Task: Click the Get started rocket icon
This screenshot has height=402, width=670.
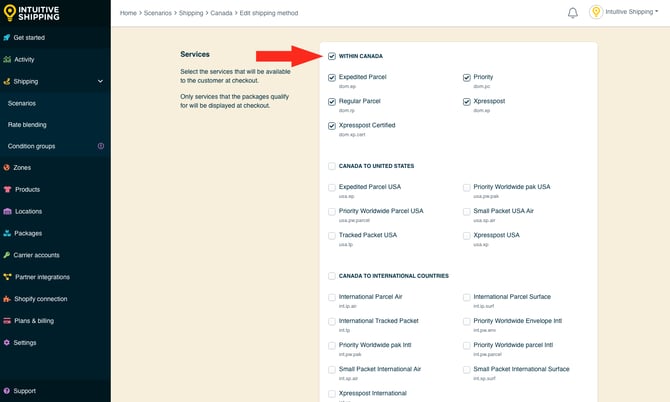Action: pos(6,38)
